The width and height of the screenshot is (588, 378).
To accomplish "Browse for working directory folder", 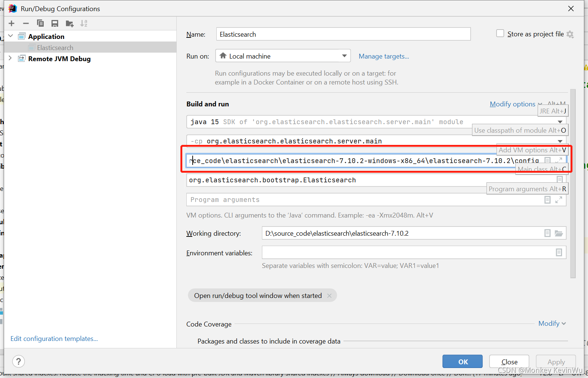I will point(559,233).
